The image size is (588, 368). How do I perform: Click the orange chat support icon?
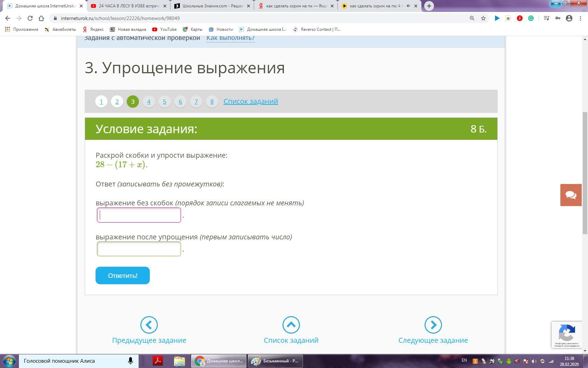[x=570, y=195]
